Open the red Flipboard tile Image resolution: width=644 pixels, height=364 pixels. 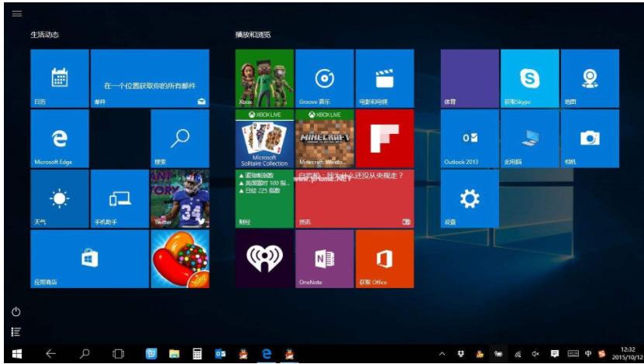coord(385,139)
